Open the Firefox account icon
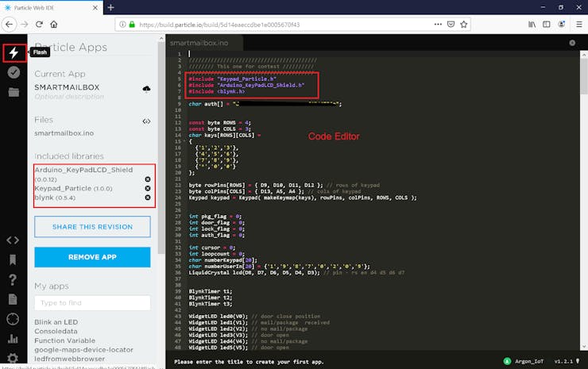This screenshot has width=588, height=369. coord(561,25)
